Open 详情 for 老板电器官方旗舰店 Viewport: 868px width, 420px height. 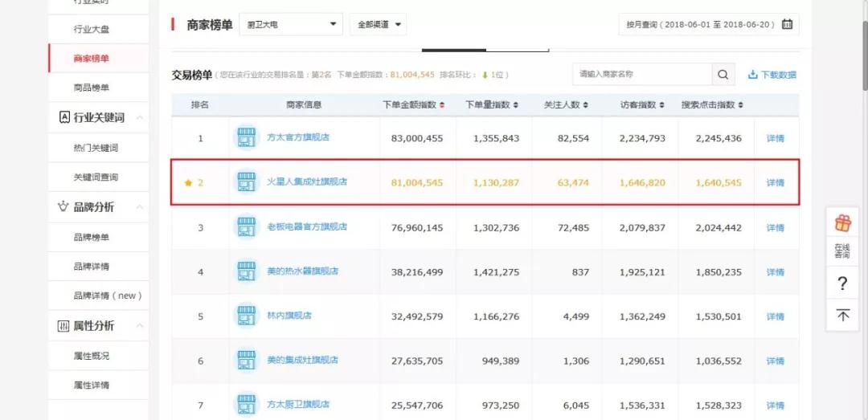coord(775,227)
